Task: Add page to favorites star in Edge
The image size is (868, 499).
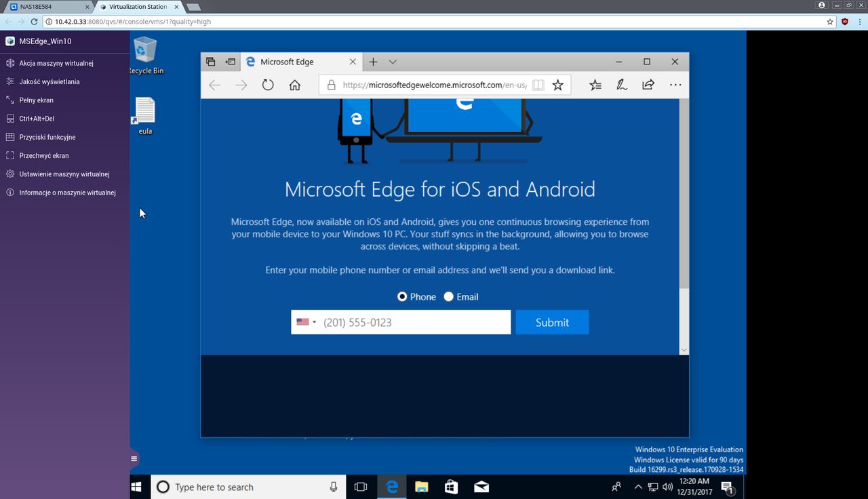Action: [557, 85]
